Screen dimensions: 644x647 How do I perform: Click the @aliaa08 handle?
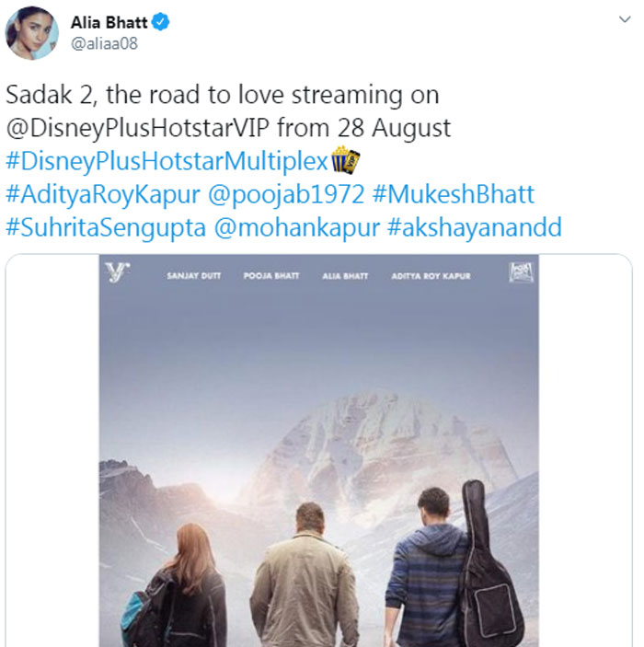coord(104,44)
